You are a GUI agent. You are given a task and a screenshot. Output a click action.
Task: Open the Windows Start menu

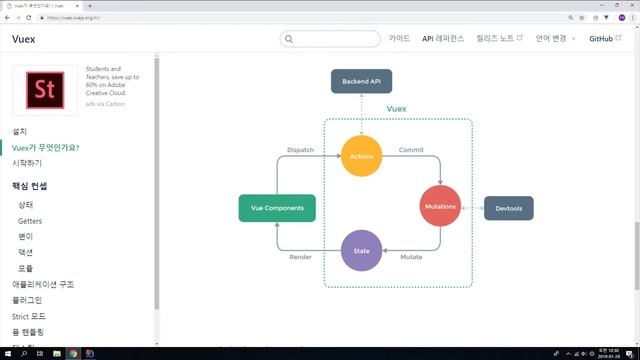pos(8,353)
